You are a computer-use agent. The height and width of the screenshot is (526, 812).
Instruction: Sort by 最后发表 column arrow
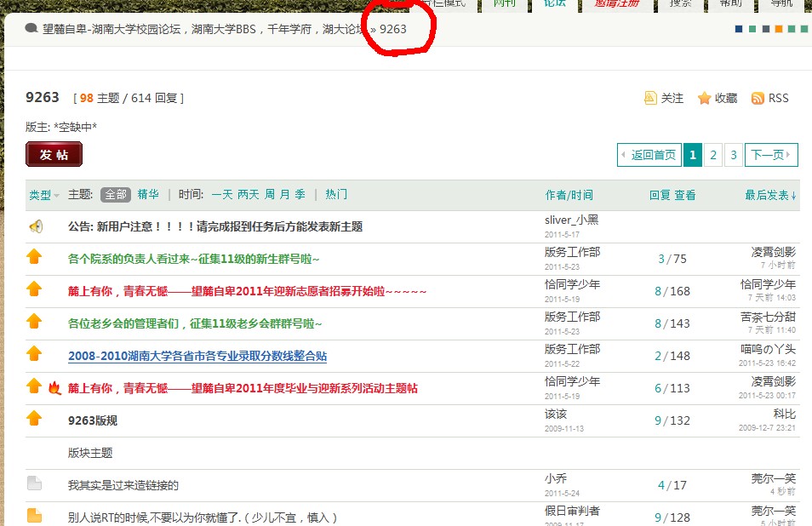[771, 195]
